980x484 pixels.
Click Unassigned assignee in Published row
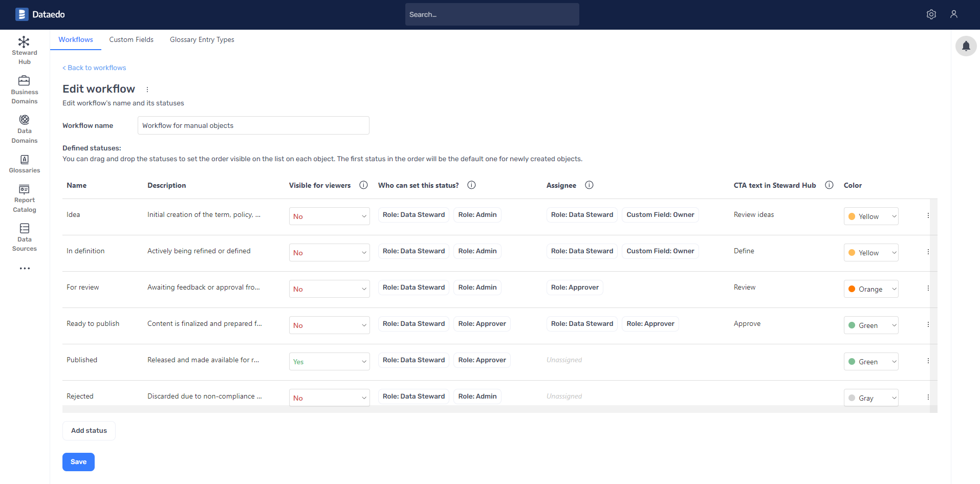point(564,360)
